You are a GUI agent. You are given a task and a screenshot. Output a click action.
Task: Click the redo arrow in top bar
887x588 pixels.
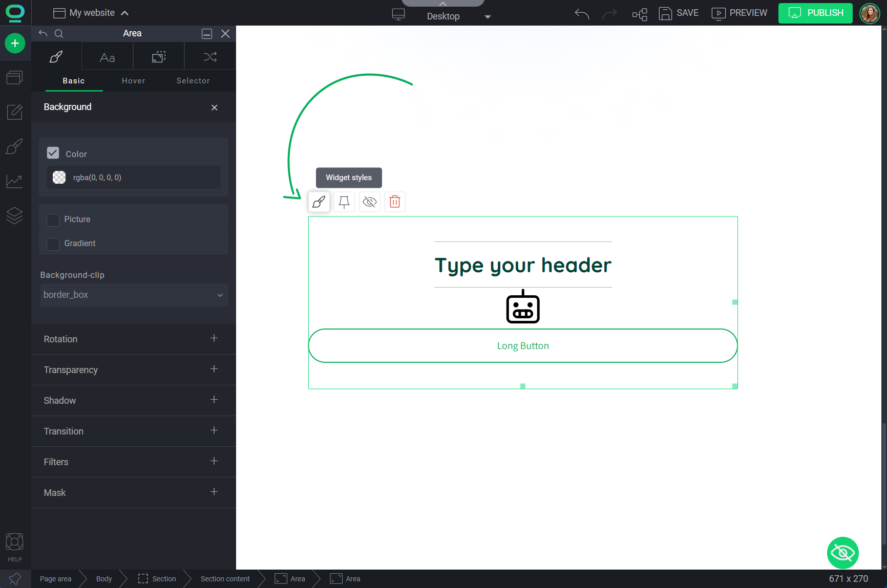pos(609,14)
